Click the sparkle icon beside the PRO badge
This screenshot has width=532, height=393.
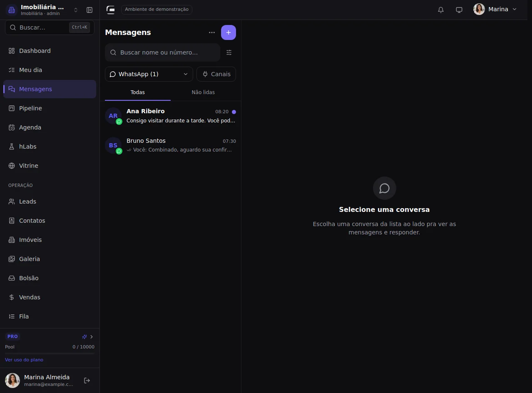pos(85,337)
